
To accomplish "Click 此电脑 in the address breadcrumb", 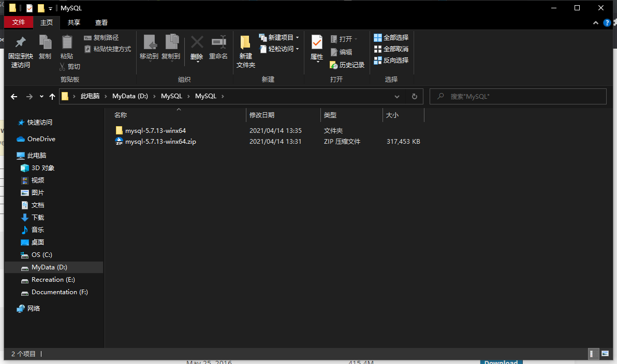I will point(90,96).
